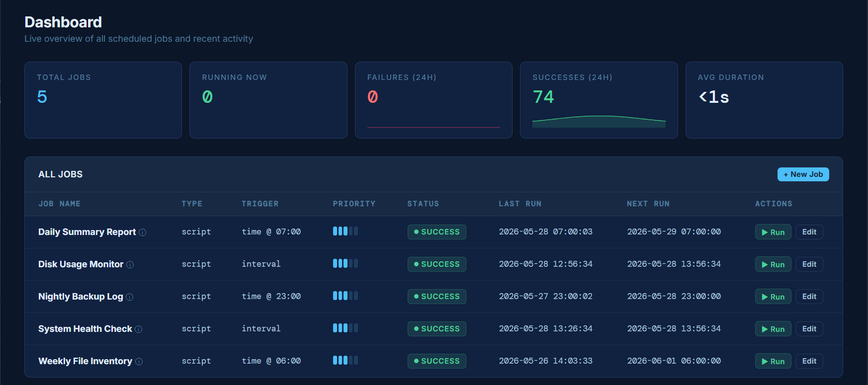Run the Nightly Backup Log job
The width and height of the screenshot is (868, 385).
tap(773, 297)
